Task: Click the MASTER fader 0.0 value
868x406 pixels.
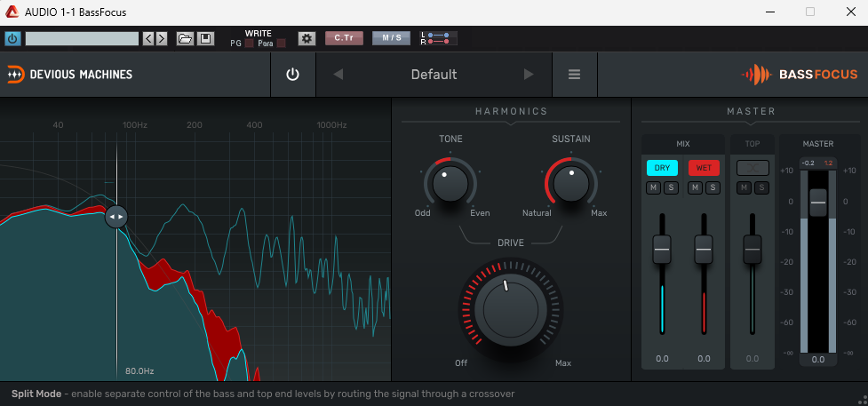Action: click(818, 360)
